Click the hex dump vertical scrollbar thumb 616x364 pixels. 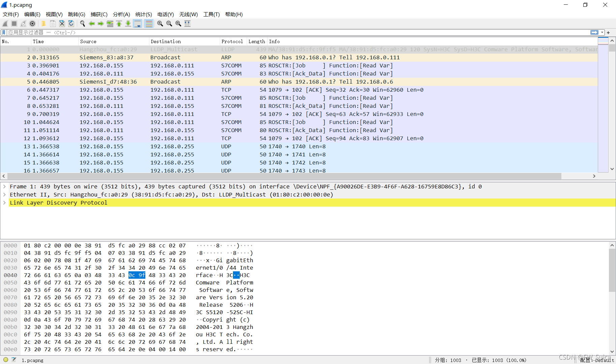click(612, 270)
